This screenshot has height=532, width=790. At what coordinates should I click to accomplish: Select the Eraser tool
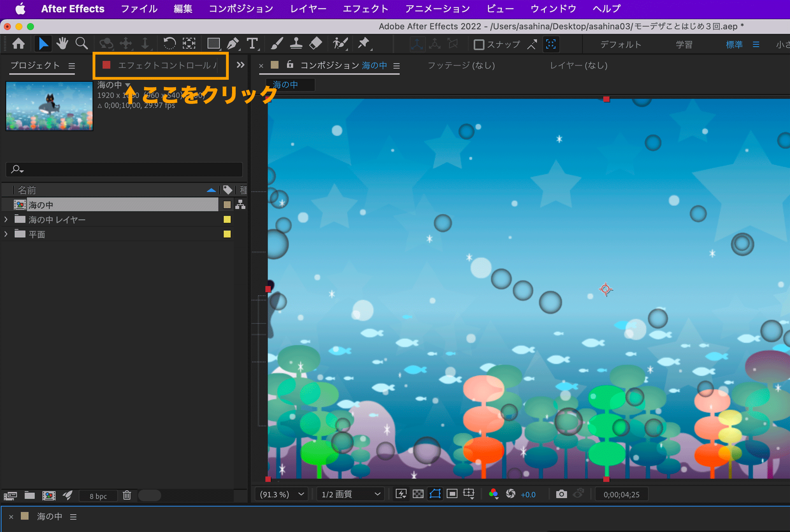click(316, 44)
